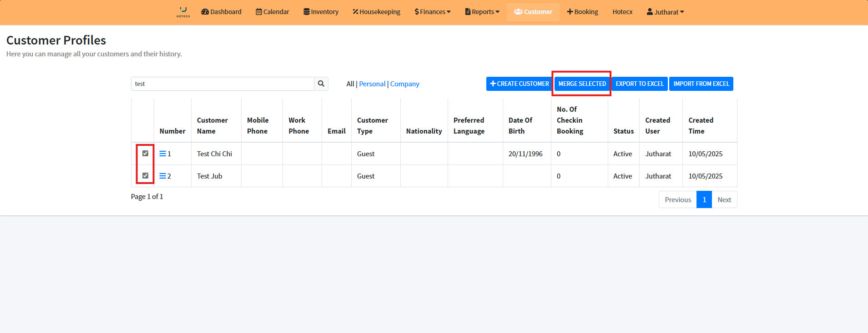Go to Calendar in navigation bar
The image size is (868, 333).
pos(272,12)
